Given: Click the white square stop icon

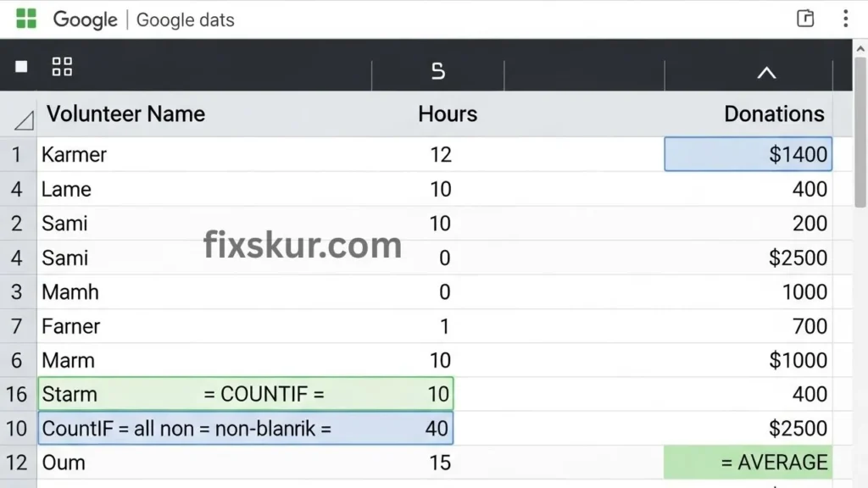Looking at the screenshot, I should [21, 67].
